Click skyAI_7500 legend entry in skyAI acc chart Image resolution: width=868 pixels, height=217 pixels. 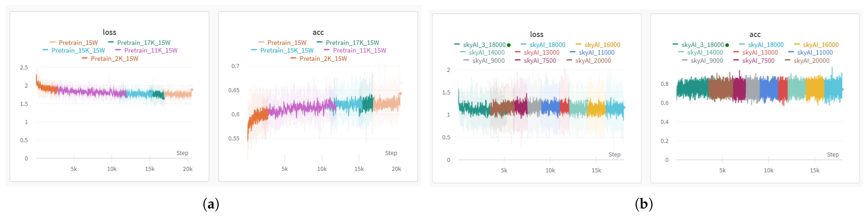coord(758,61)
